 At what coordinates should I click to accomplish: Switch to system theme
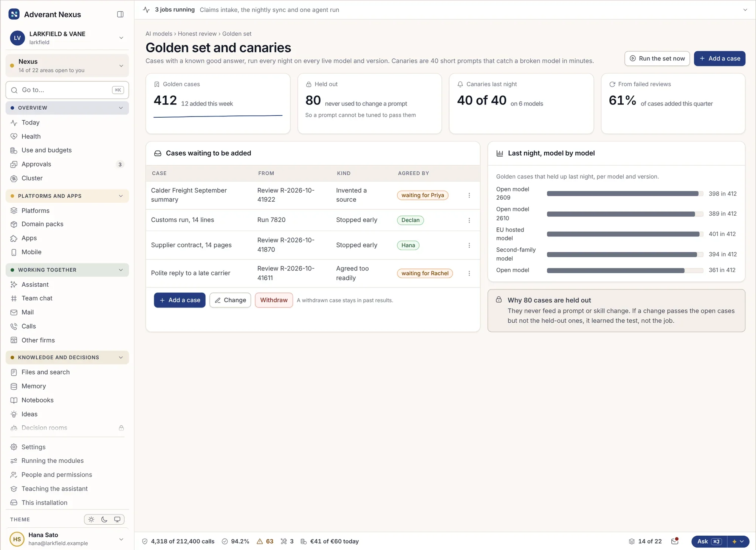(x=117, y=519)
